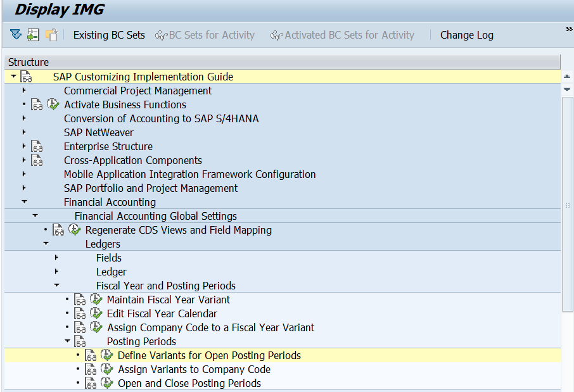Execute Maintain Fiscal Year Variant activity icon

(x=96, y=300)
